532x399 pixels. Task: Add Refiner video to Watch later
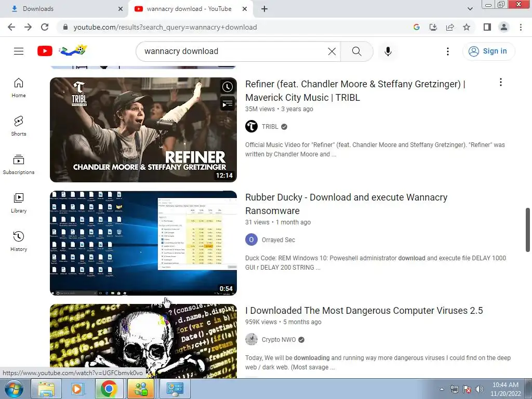pos(228,87)
